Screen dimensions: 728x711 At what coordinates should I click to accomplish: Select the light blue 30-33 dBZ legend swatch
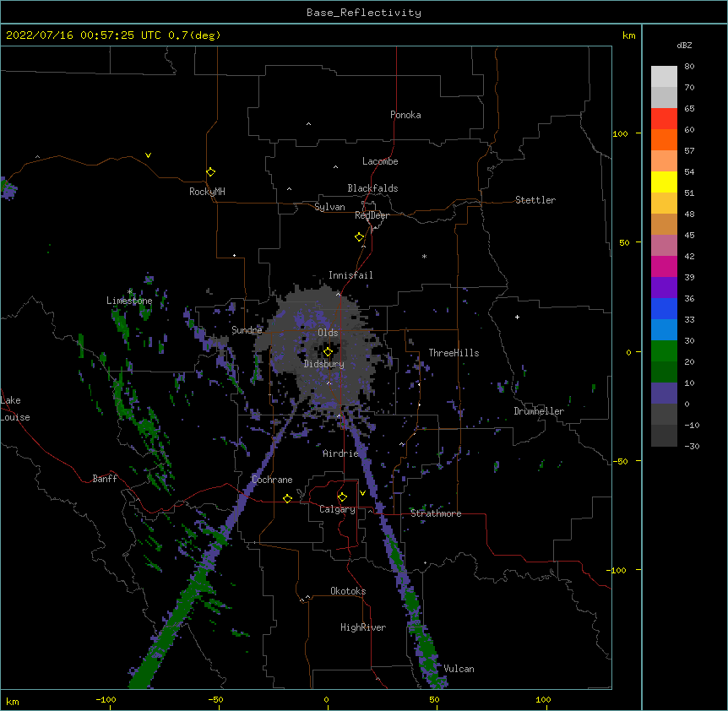(x=664, y=330)
